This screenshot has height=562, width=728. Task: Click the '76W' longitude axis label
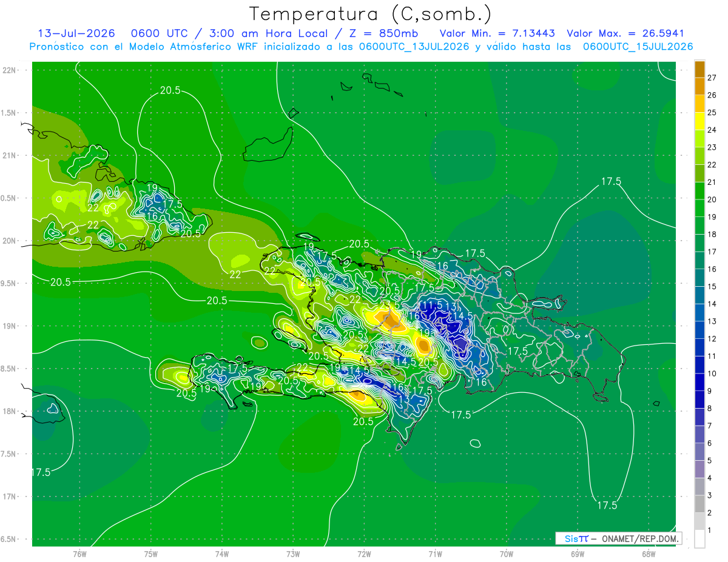coord(79,554)
